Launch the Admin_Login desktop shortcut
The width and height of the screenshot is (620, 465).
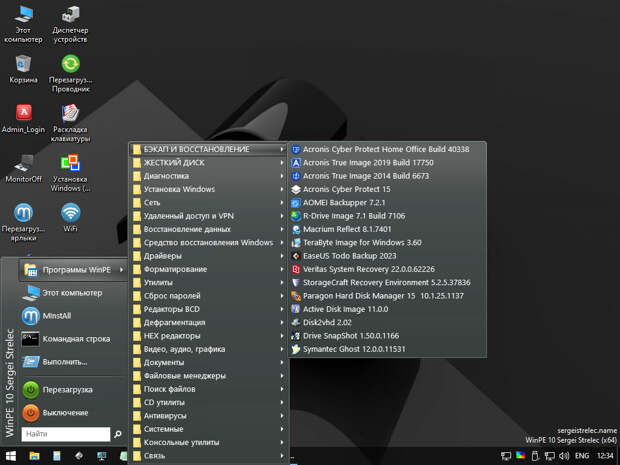pos(22,115)
